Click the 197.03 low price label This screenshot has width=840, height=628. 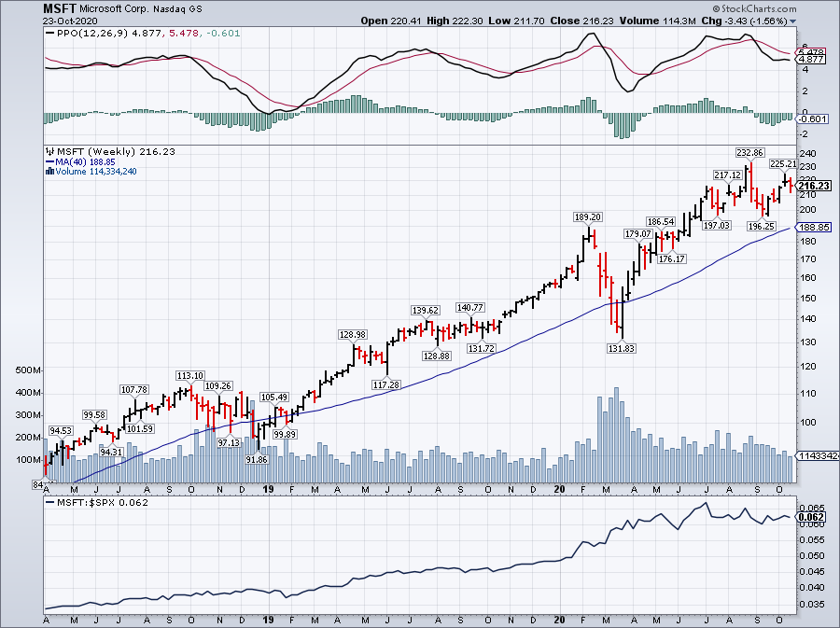tap(717, 226)
